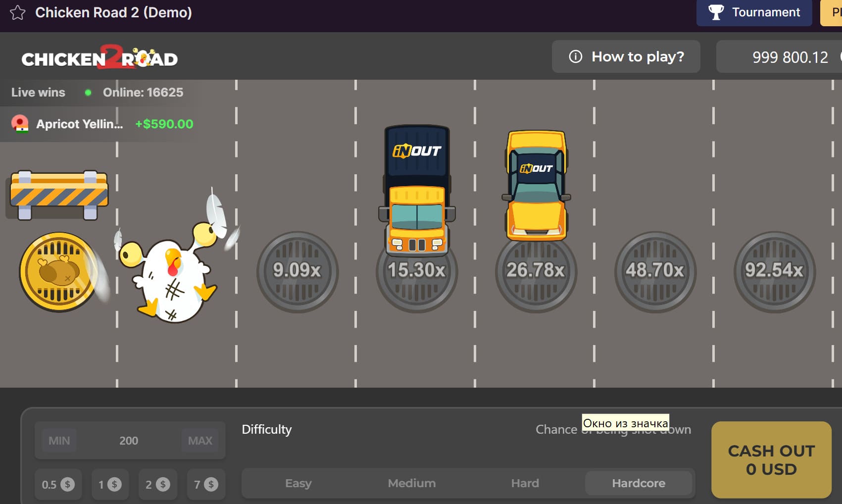Image resolution: width=842 pixels, height=504 pixels.
Task: Switch to the Hard difficulty tab
Action: click(x=525, y=483)
